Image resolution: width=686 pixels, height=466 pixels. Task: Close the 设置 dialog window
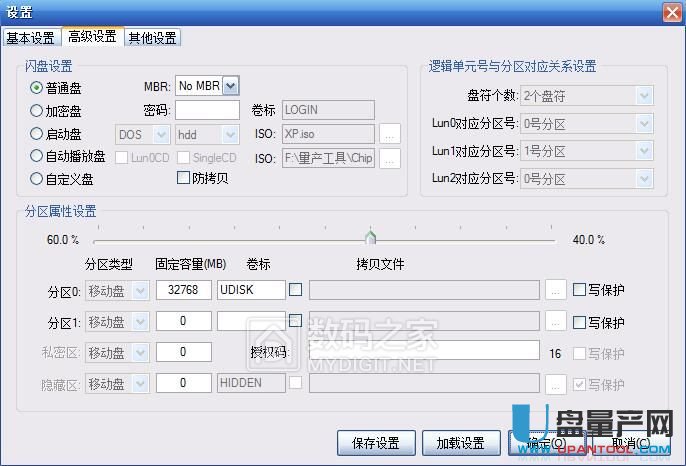pyautogui.click(x=672, y=12)
